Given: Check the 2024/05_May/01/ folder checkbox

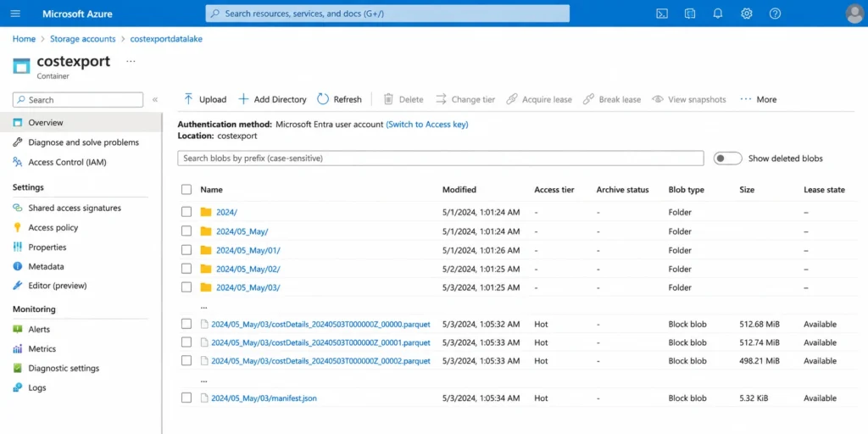Looking at the screenshot, I should coord(186,250).
